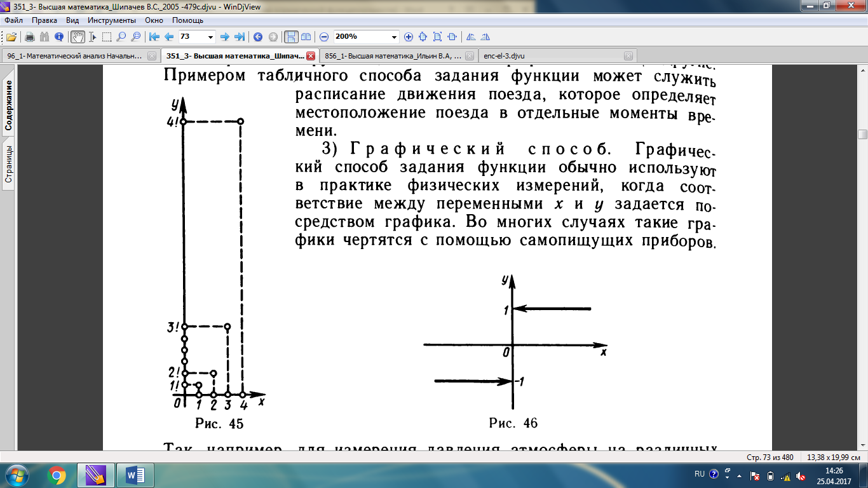Viewport: 868px width, 488px height.
Task: Close the 351_3- Высшая математика_Шипачев tab
Action: click(310, 56)
